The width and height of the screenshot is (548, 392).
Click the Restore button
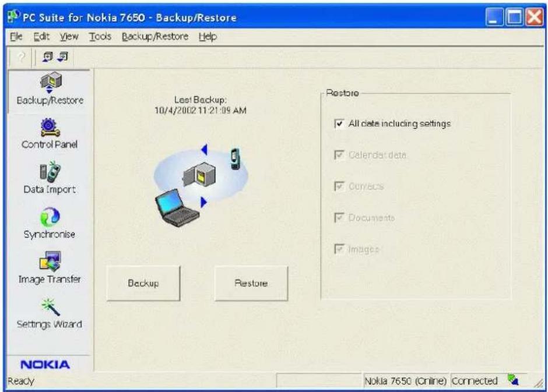pyautogui.click(x=251, y=283)
